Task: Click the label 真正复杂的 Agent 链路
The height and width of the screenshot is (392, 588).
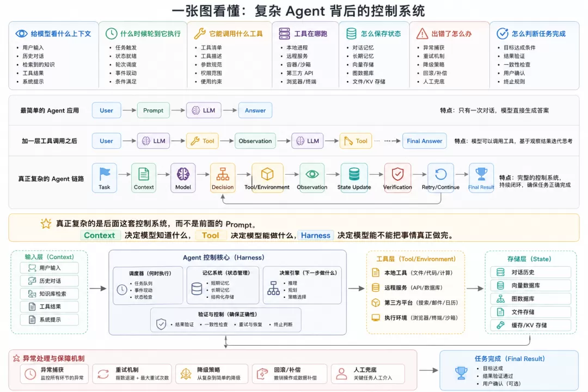Action: [51, 179]
